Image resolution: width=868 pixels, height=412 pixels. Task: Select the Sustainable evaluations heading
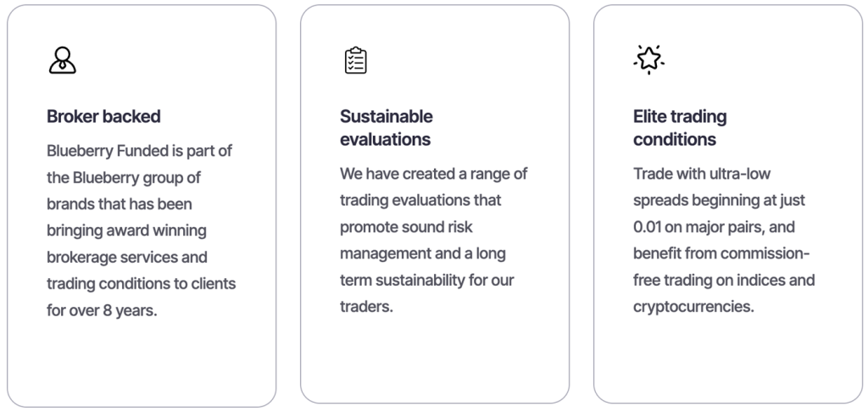point(387,128)
